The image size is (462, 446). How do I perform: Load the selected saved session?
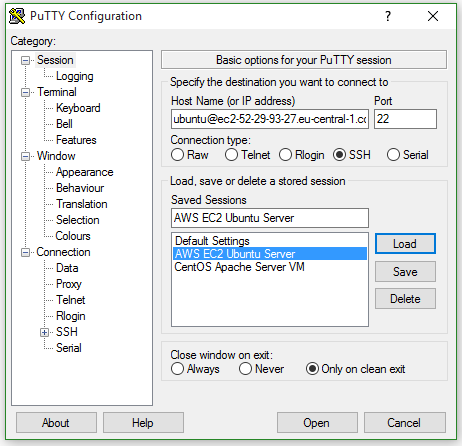click(x=405, y=244)
